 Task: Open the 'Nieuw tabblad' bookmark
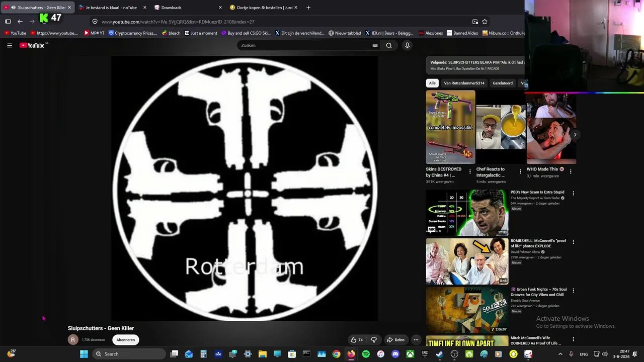[345, 33]
